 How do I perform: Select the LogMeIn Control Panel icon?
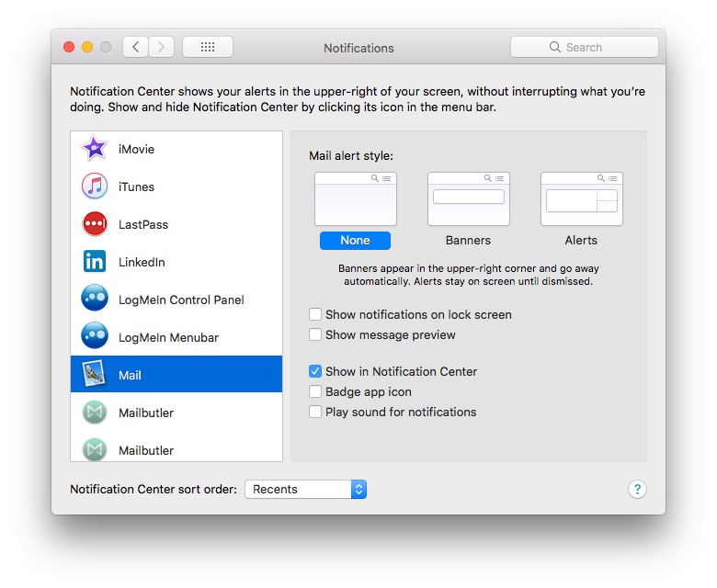pos(94,300)
